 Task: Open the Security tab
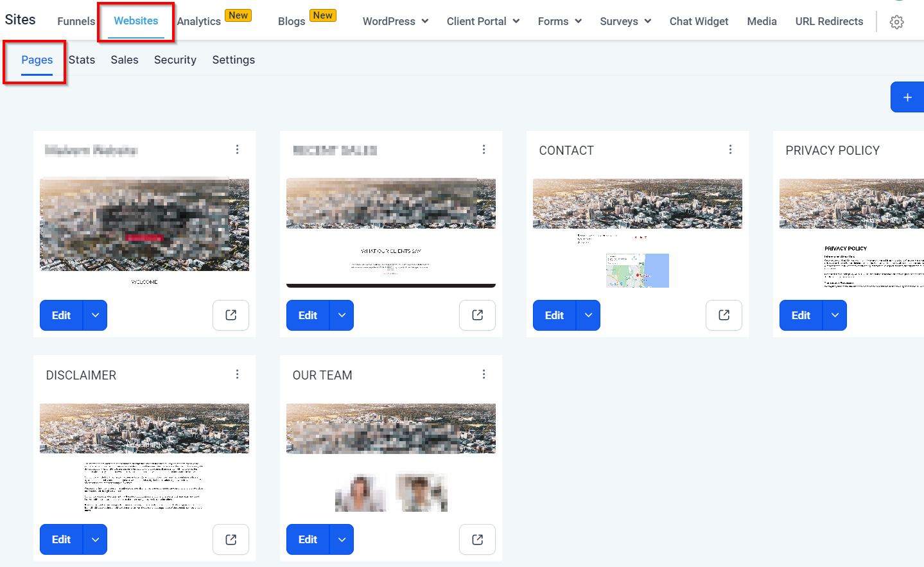point(175,60)
